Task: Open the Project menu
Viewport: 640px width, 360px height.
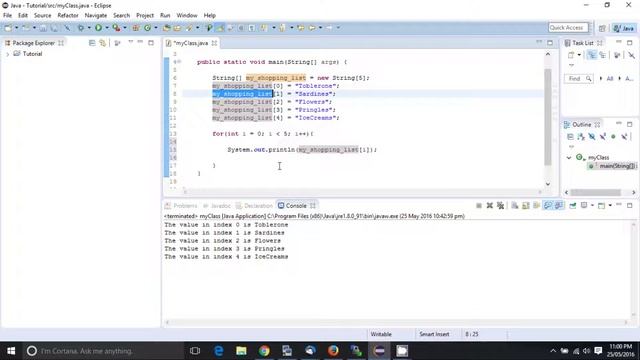Action: (x=145, y=15)
